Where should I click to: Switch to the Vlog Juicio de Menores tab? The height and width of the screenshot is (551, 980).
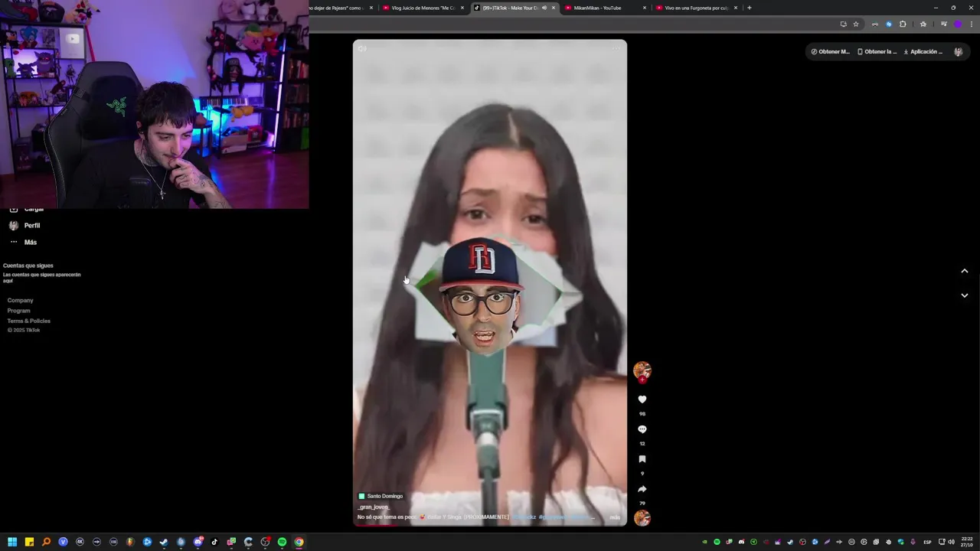point(423,8)
